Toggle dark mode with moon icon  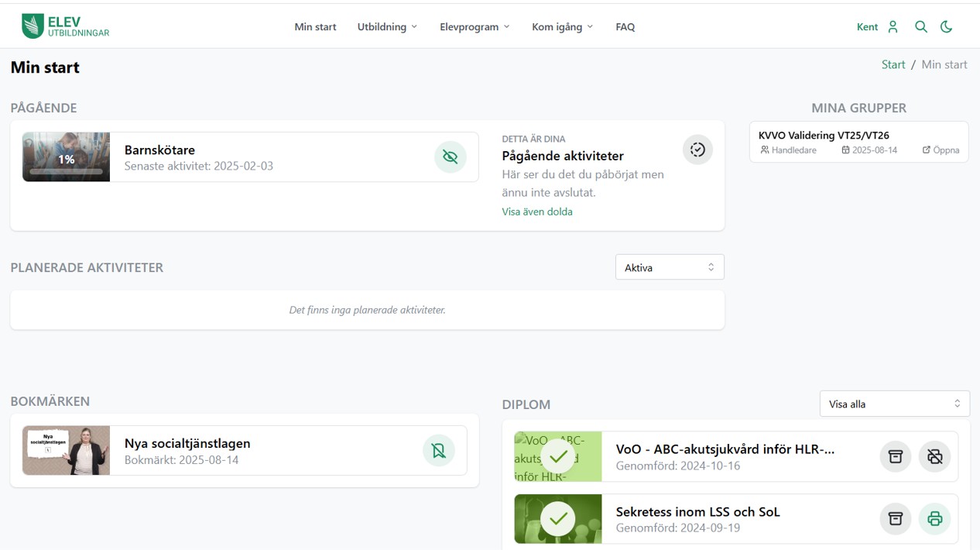[946, 26]
